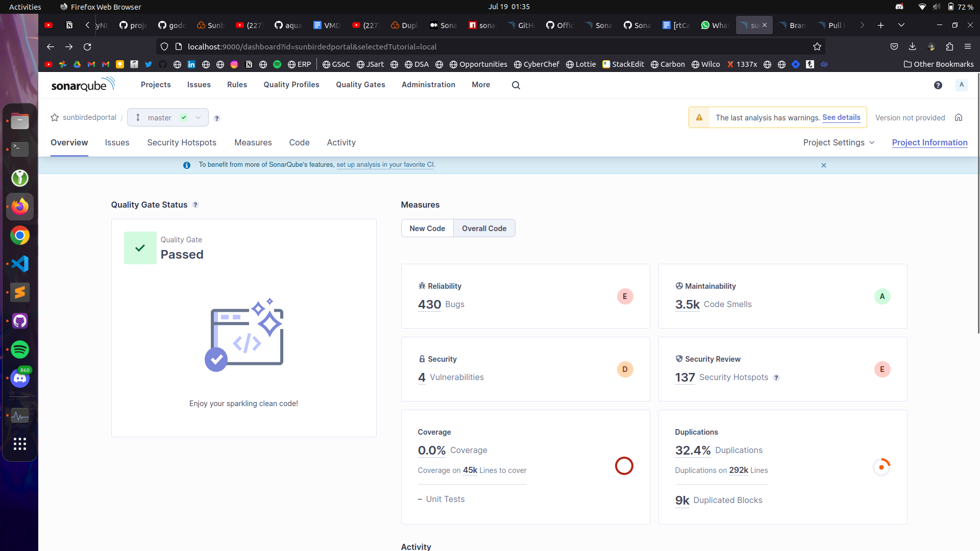Viewport: 980px width, 551px height.
Task: Toggle the Quality Gate passed checkmark
Action: [x=140, y=247]
